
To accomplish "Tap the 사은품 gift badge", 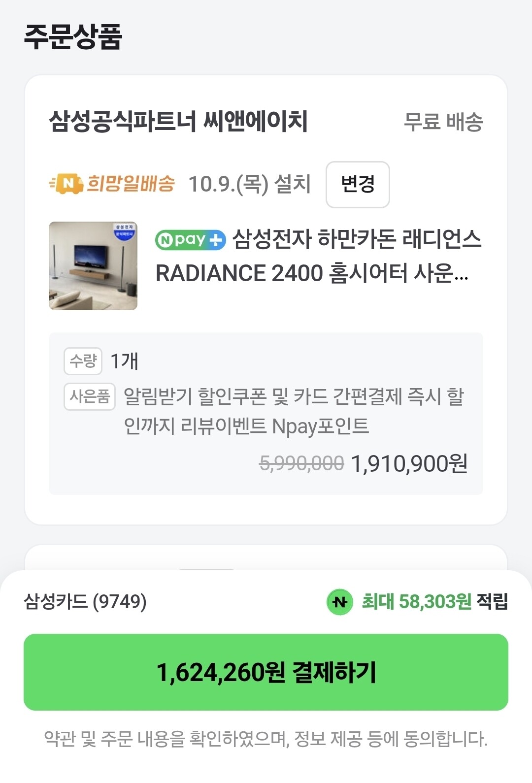I will click(89, 396).
